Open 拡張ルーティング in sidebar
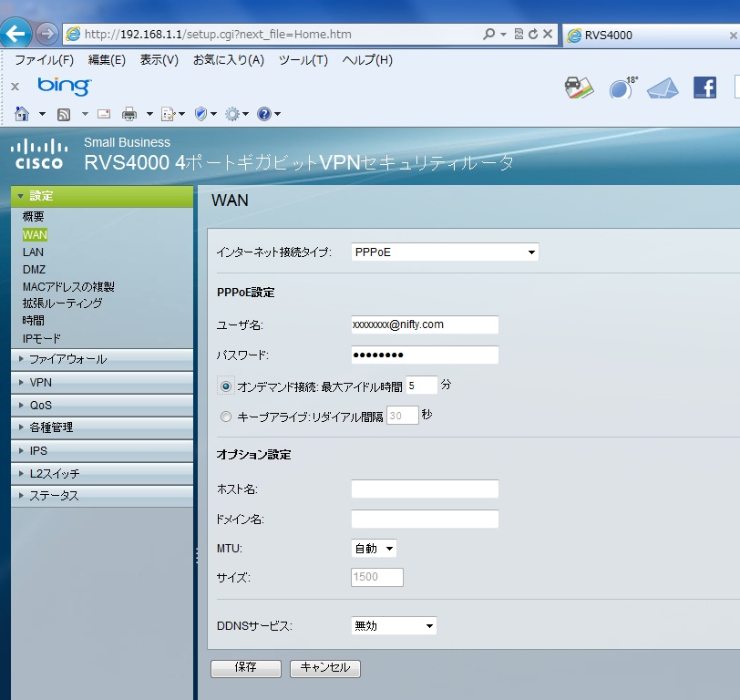Screen dimensions: 740x700 tap(62, 303)
